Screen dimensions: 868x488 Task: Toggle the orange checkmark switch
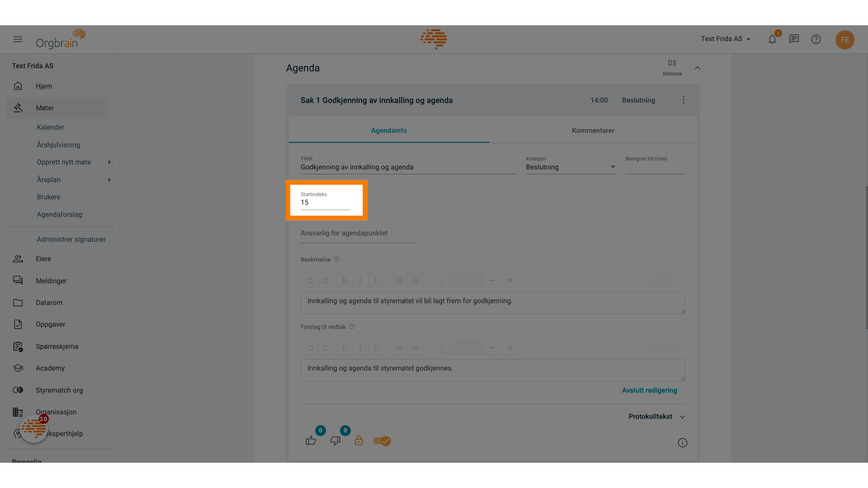click(382, 441)
